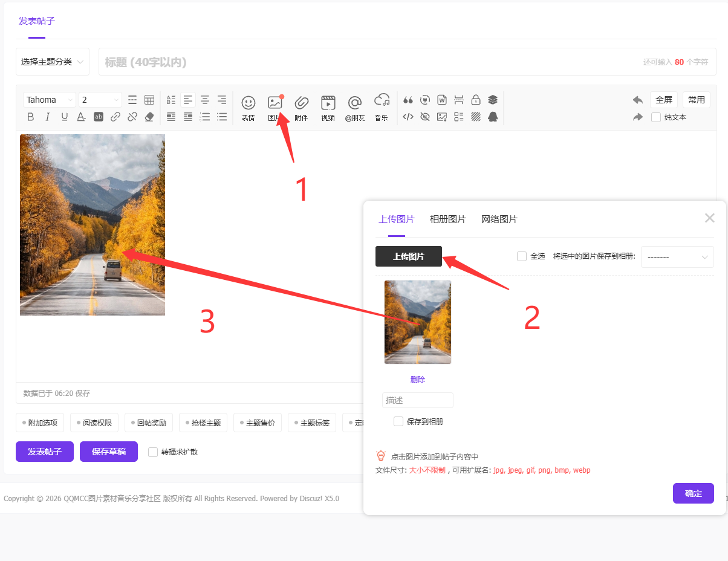Click the 标题 title input field
Screen dimensions: 728x561
click(408, 62)
